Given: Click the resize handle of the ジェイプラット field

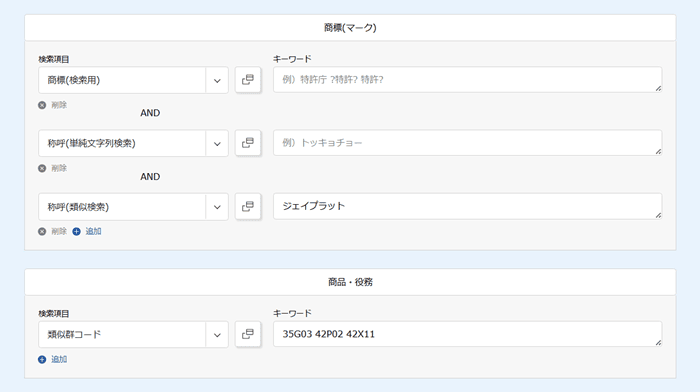Looking at the screenshot, I should tap(658, 216).
